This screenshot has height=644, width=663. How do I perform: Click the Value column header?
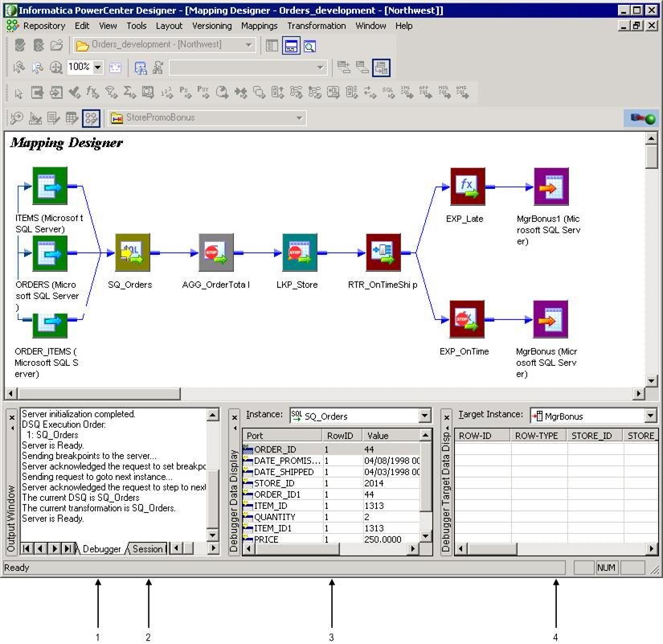(x=391, y=436)
